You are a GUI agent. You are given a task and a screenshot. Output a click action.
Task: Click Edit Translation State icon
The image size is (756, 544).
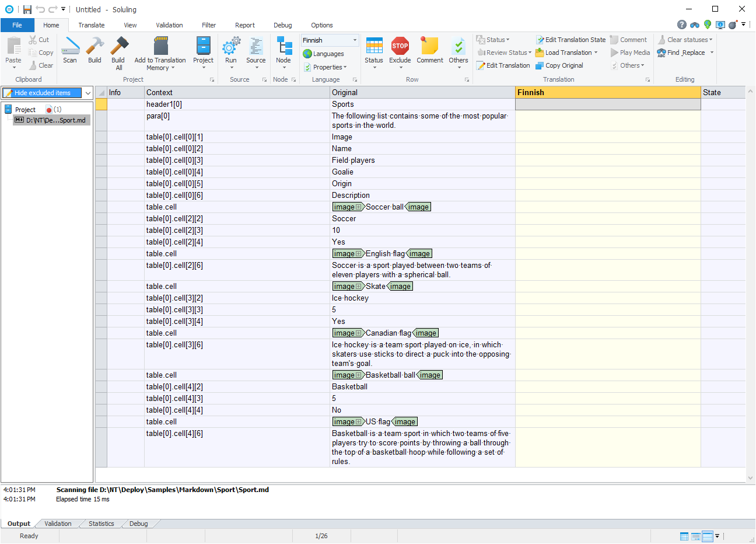[x=540, y=40]
